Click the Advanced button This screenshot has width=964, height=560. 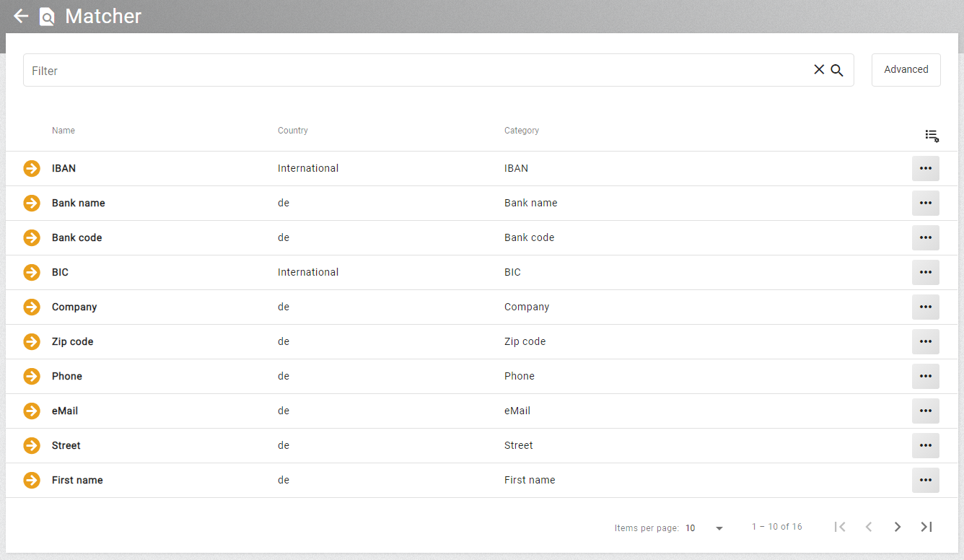(x=906, y=69)
